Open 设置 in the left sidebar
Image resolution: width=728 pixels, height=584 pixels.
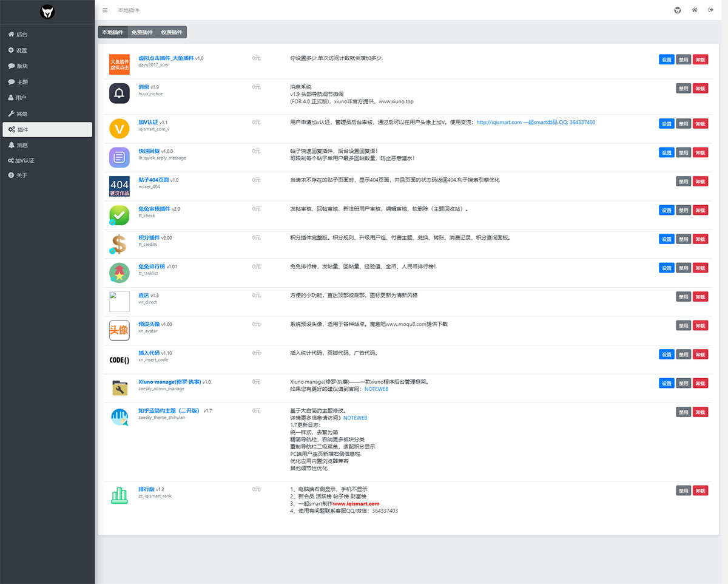click(x=21, y=50)
